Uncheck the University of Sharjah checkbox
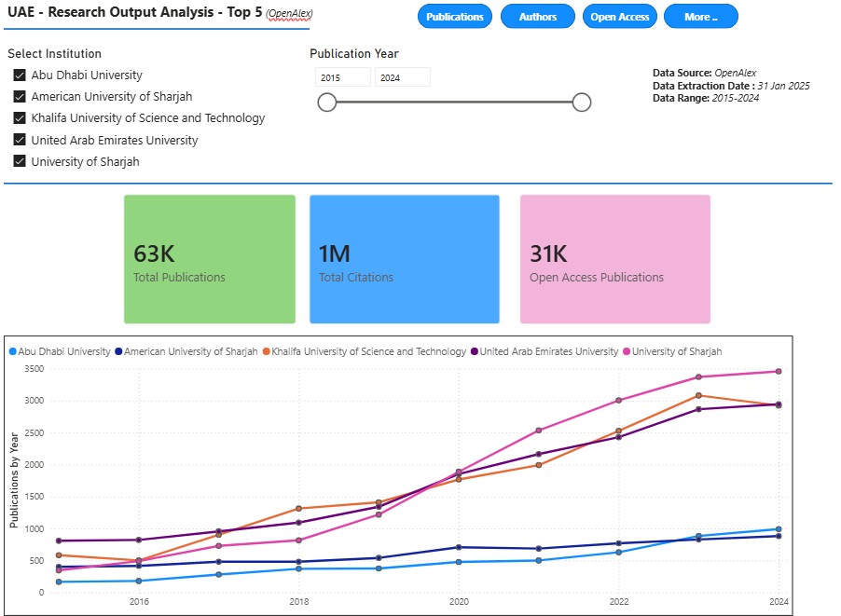The width and height of the screenshot is (841, 616). point(20,162)
